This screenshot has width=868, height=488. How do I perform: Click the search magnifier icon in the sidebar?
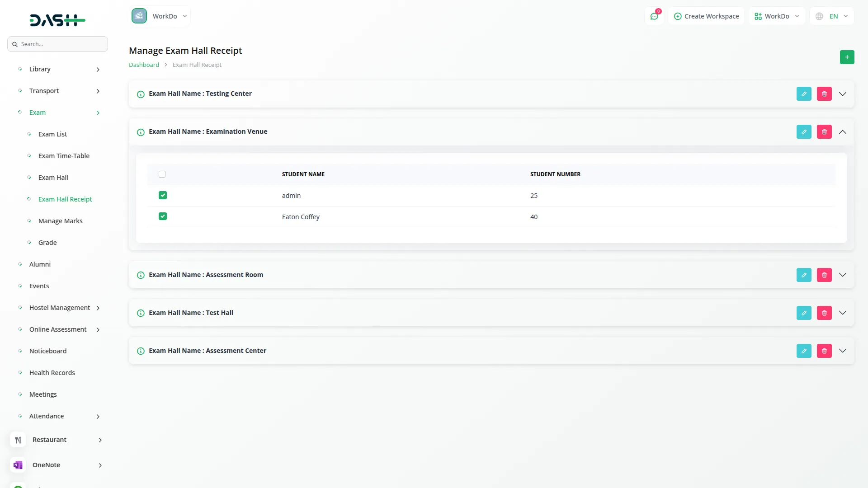(x=16, y=44)
